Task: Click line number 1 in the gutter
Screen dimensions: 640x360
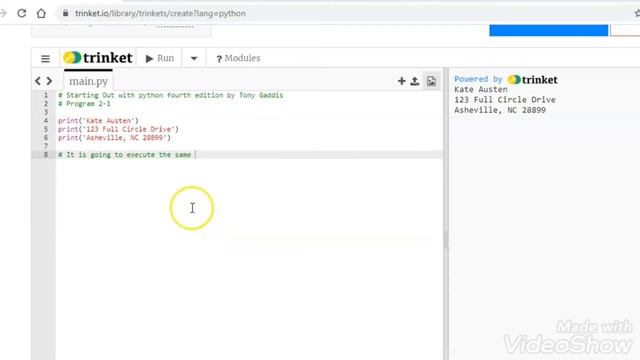Action: click(46, 95)
